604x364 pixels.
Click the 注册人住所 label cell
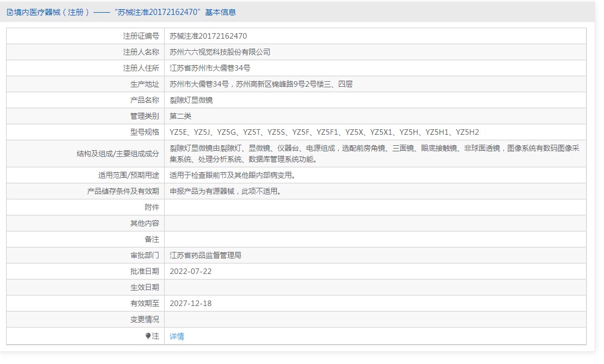pyautogui.click(x=86, y=68)
